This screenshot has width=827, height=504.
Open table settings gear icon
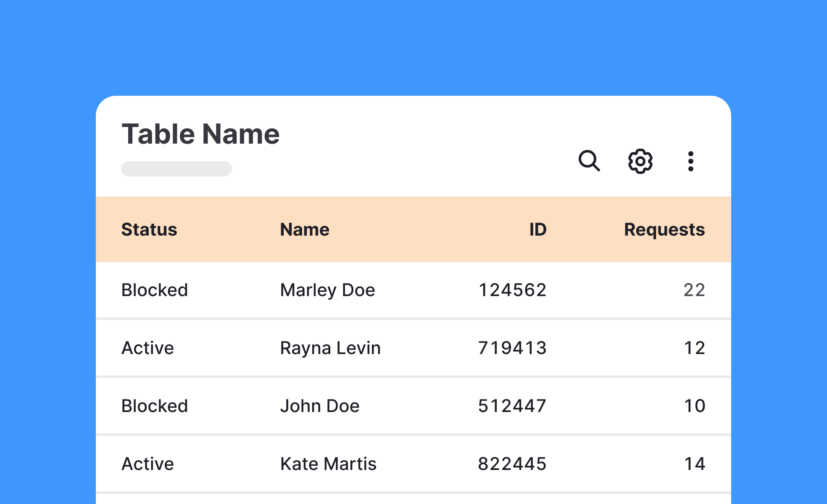pos(640,161)
